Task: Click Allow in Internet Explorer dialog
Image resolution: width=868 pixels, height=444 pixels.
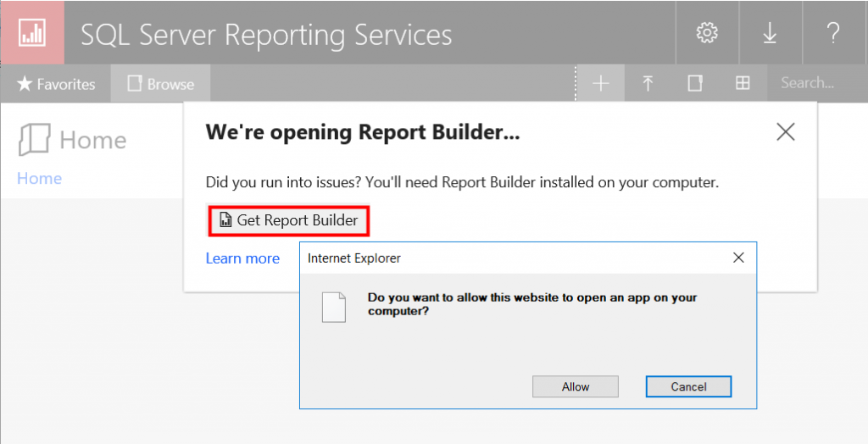Action: pyautogui.click(x=576, y=386)
